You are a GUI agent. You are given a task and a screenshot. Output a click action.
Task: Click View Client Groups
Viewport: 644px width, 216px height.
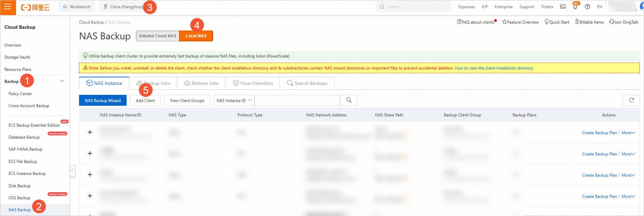(187, 100)
